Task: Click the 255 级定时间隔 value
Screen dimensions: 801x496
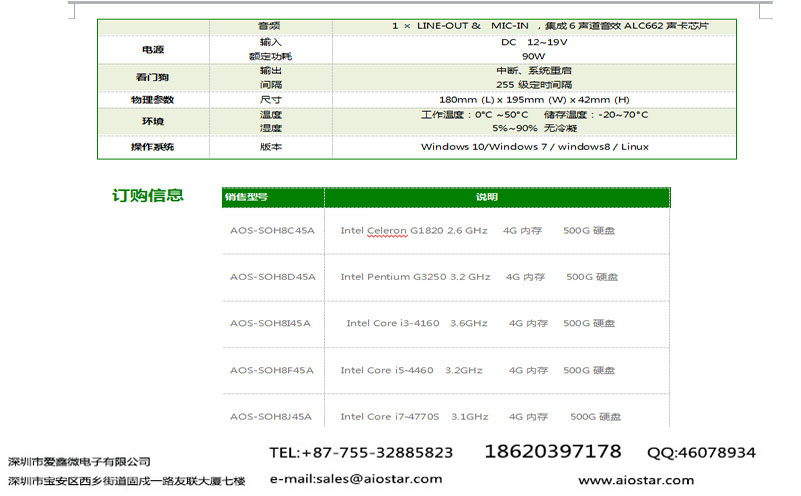Action: (534, 85)
